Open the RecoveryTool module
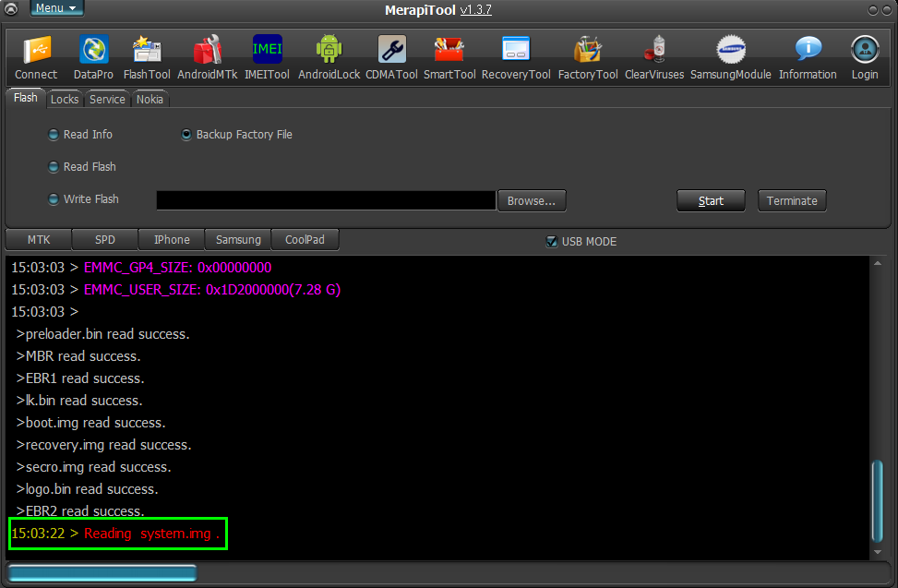This screenshot has width=898, height=588. pos(516,57)
